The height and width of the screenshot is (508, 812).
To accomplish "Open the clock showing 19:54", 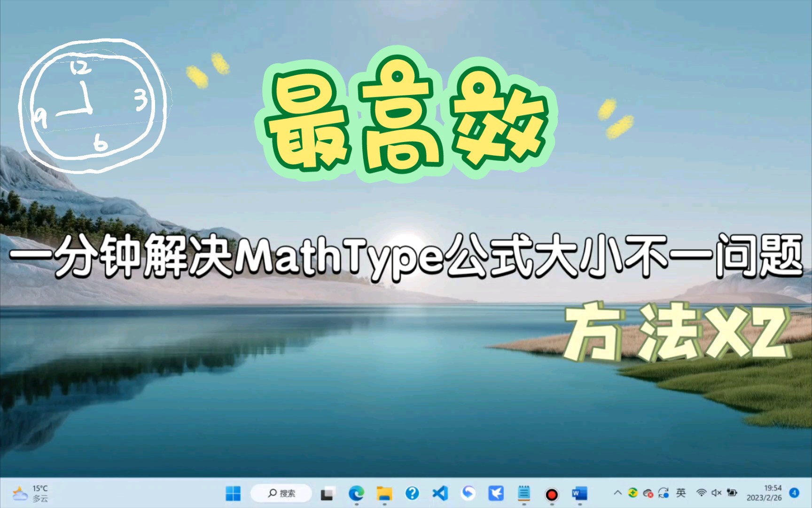I will coord(764,493).
